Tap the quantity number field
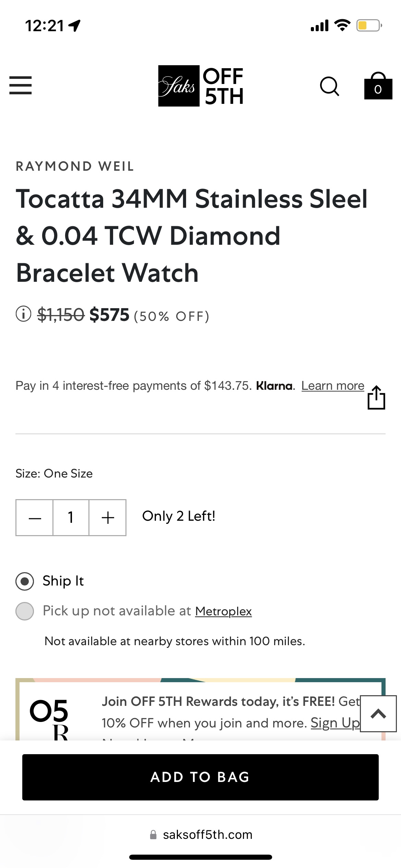401x868 pixels. pos(71,518)
